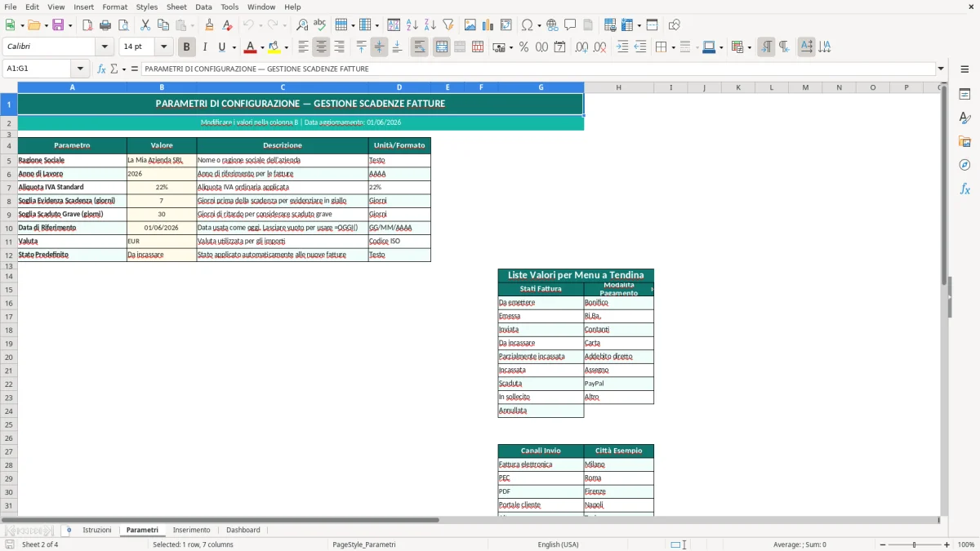Export directly as PDF

[87, 25]
